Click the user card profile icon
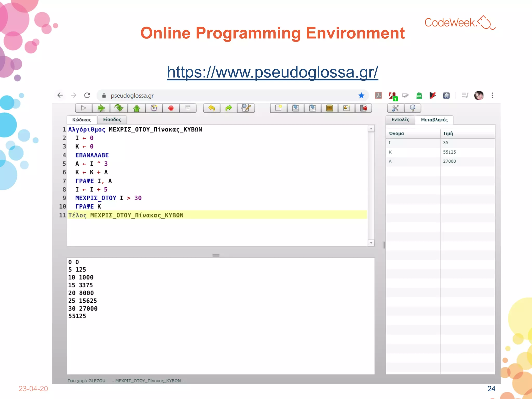532x399 pixels. point(347,108)
